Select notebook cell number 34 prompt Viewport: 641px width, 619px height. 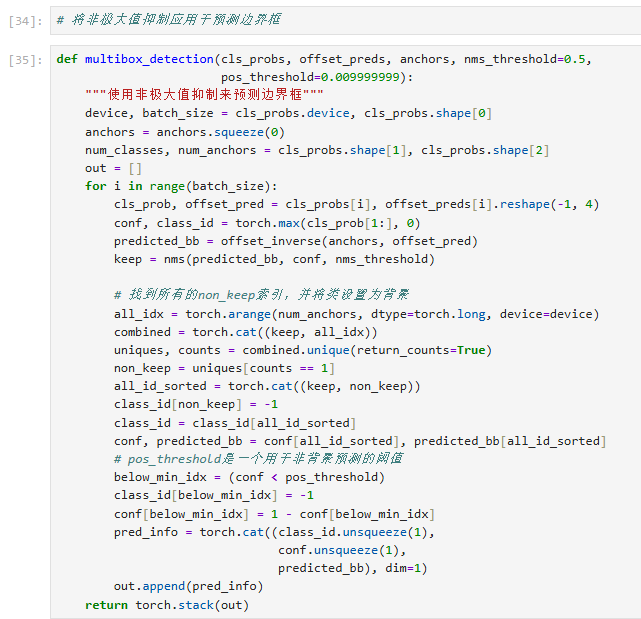(x=25, y=21)
